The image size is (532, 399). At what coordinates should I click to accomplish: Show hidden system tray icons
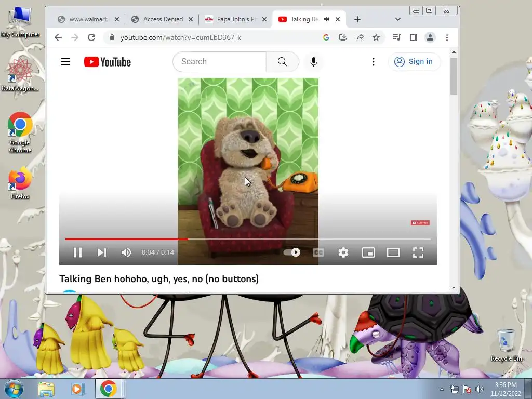coord(442,389)
